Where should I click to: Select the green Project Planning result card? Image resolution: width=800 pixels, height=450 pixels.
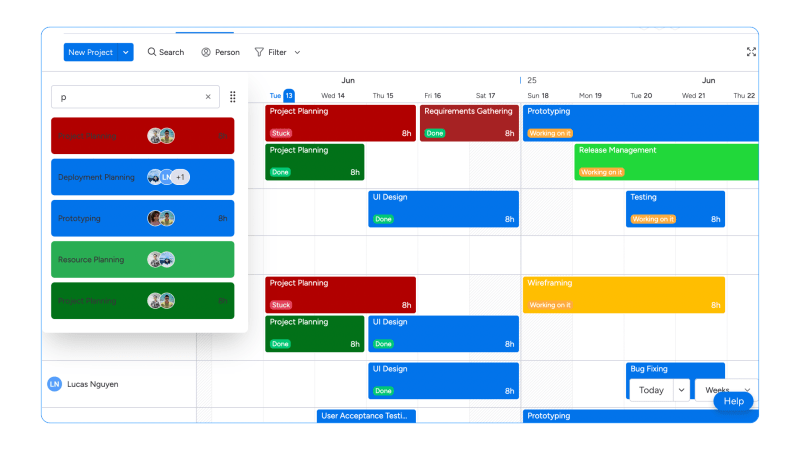point(143,301)
